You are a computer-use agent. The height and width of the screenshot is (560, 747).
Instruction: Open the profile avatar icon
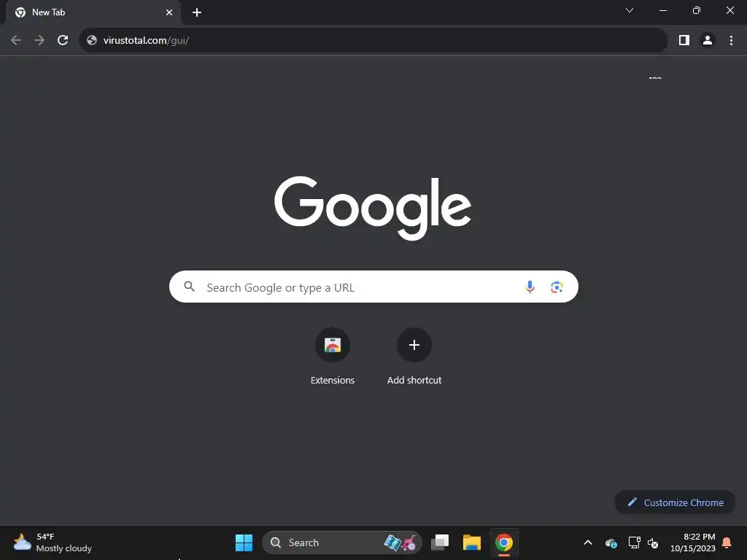[x=708, y=41]
